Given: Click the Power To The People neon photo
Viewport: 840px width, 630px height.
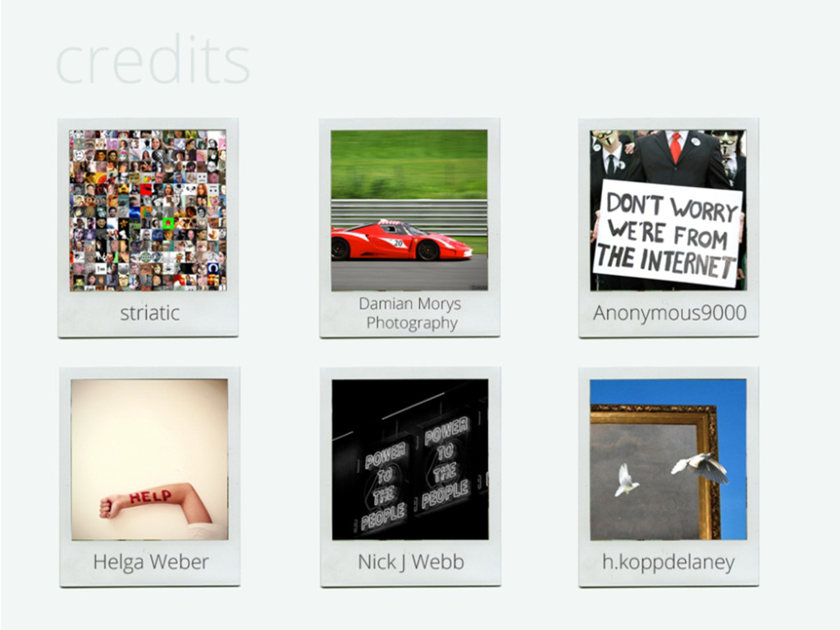Looking at the screenshot, I should [x=410, y=459].
